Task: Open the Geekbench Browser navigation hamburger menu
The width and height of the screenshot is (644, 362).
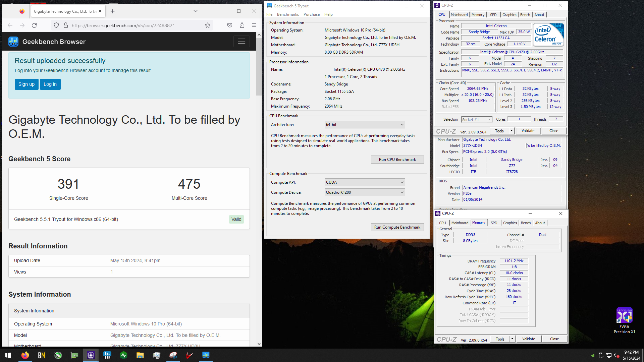Action: (x=241, y=42)
